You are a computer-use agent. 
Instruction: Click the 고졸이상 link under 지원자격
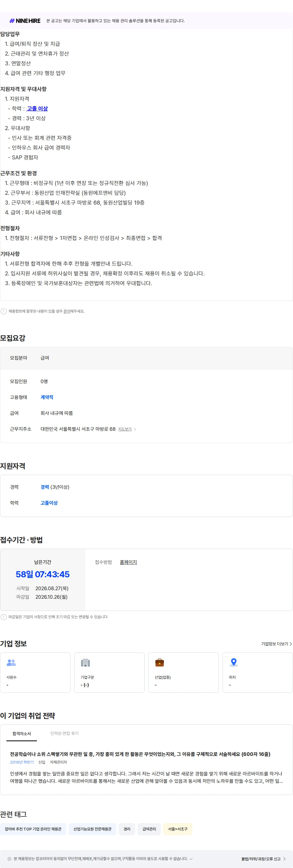[49, 503]
